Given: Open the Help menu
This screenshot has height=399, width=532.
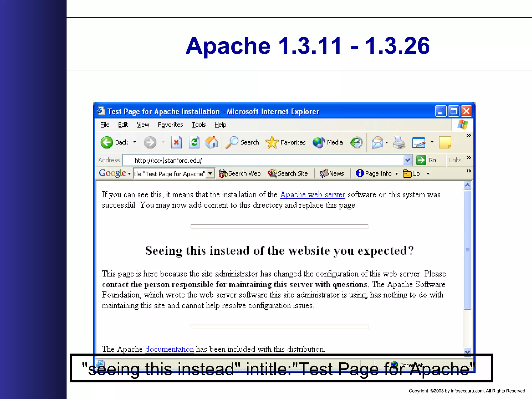Looking at the screenshot, I should [x=220, y=125].
